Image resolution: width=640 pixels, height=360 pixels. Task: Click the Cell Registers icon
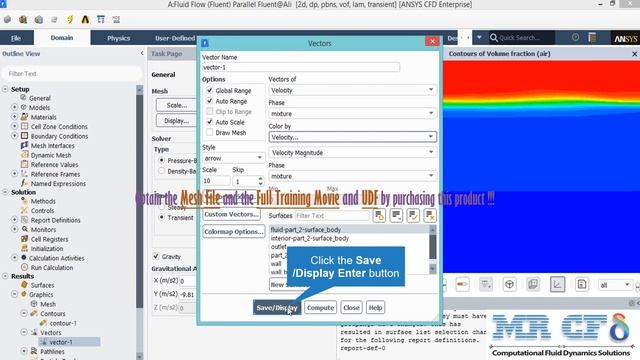click(24, 239)
